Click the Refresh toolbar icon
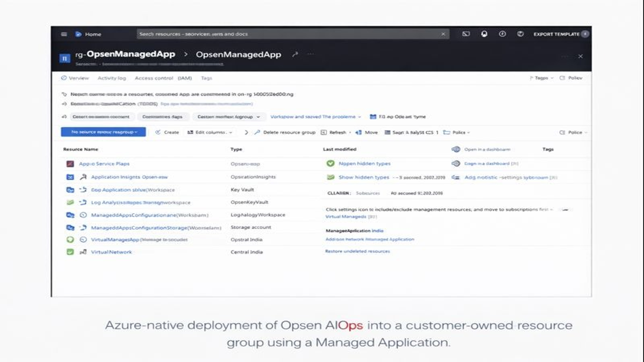644x362 pixels. click(x=324, y=132)
